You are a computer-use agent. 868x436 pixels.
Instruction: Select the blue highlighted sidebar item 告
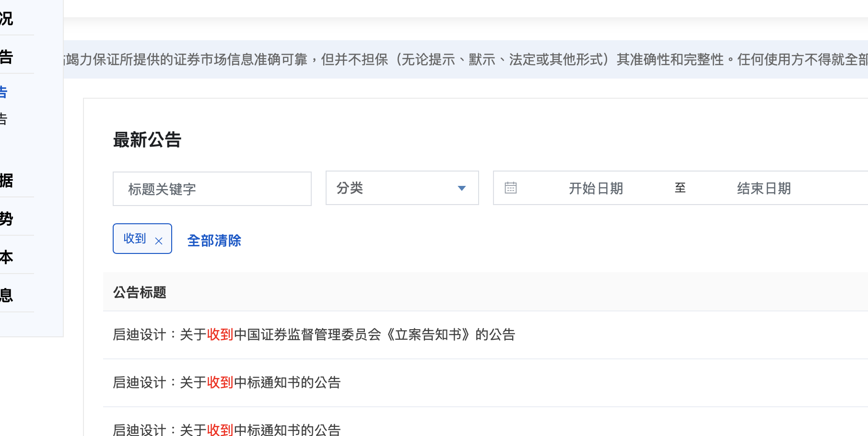[4, 92]
